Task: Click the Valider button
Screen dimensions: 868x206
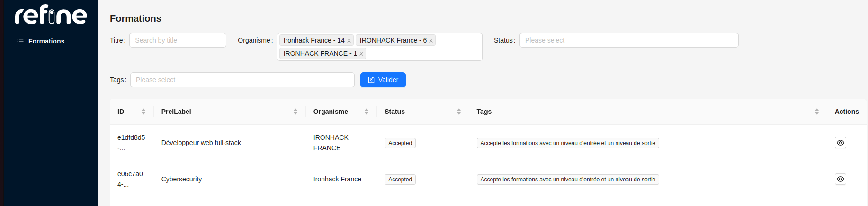Action: click(x=383, y=80)
